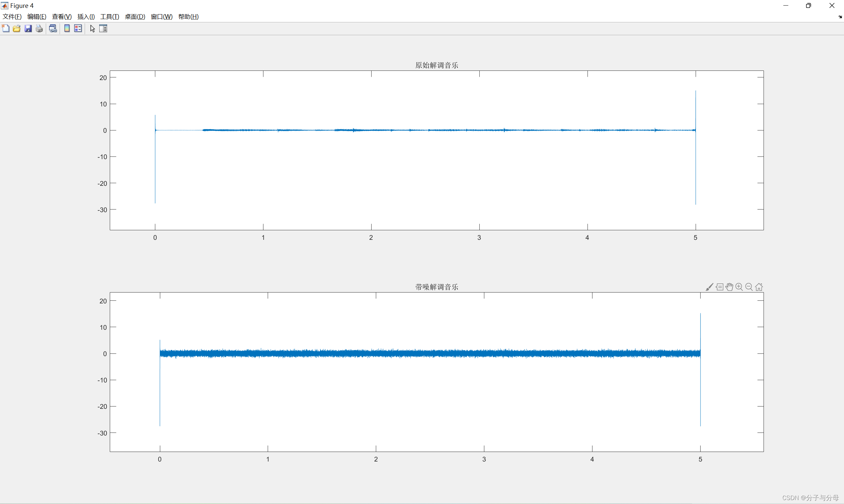Screen dimensions: 844x504
Task: Select the Brush data tool above lower axes
Action: 709,287
